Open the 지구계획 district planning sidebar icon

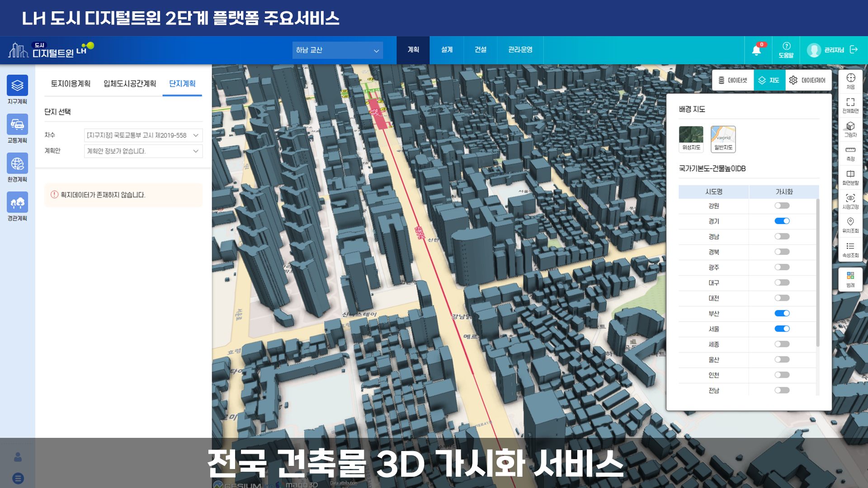[17, 85]
